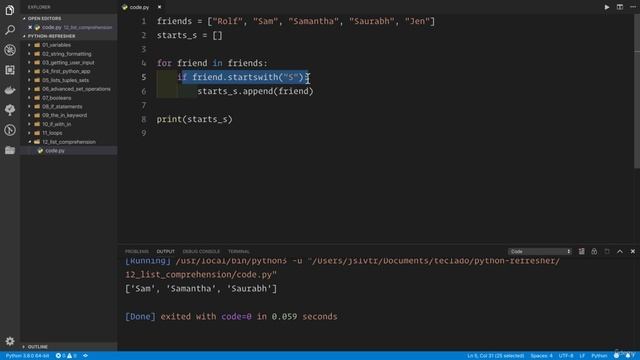
Task: Click the Ln 5, Col 31 cursor position
Action: [496, 356]
